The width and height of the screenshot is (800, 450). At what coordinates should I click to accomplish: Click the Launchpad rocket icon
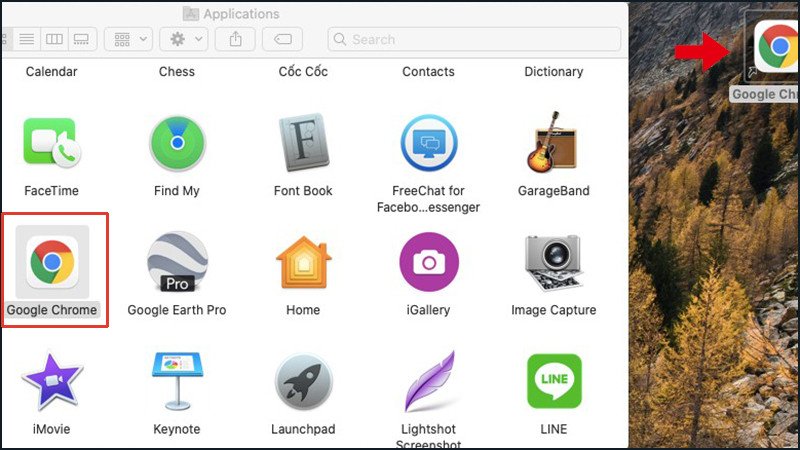(304, 382)
